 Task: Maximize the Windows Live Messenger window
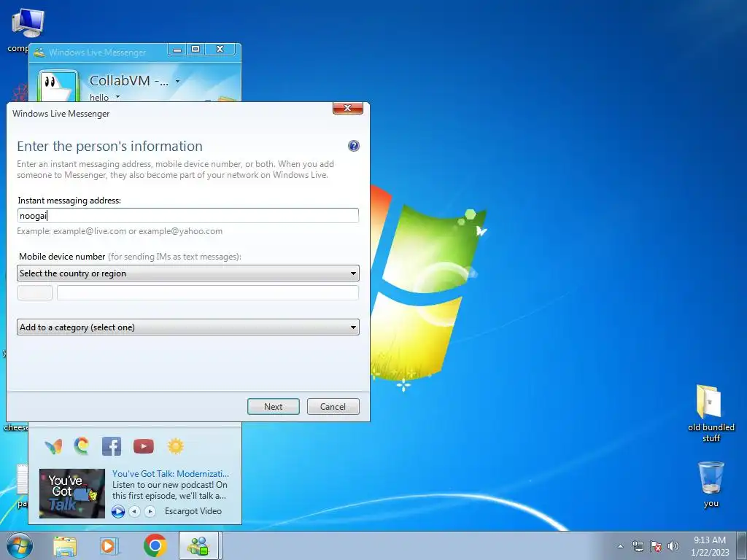pyautogui.click(x=196, y=50)
